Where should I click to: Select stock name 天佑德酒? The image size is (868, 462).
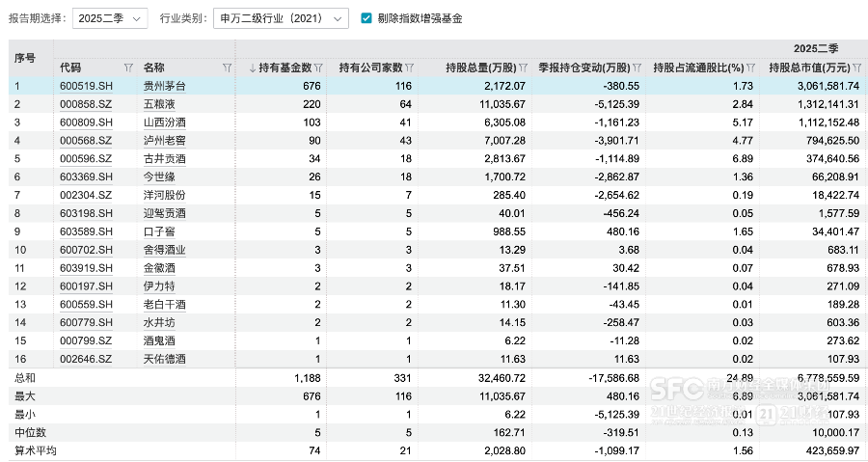point(164,359)
